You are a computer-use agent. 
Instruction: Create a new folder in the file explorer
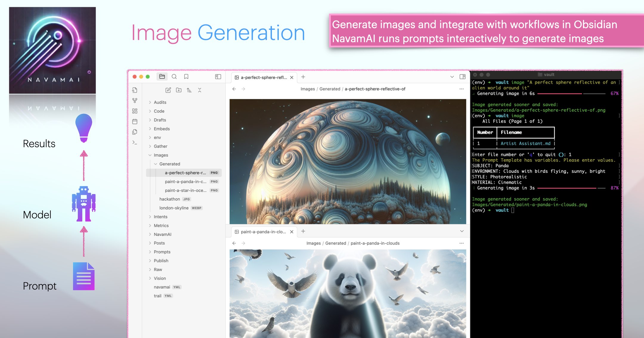(179, 90)
